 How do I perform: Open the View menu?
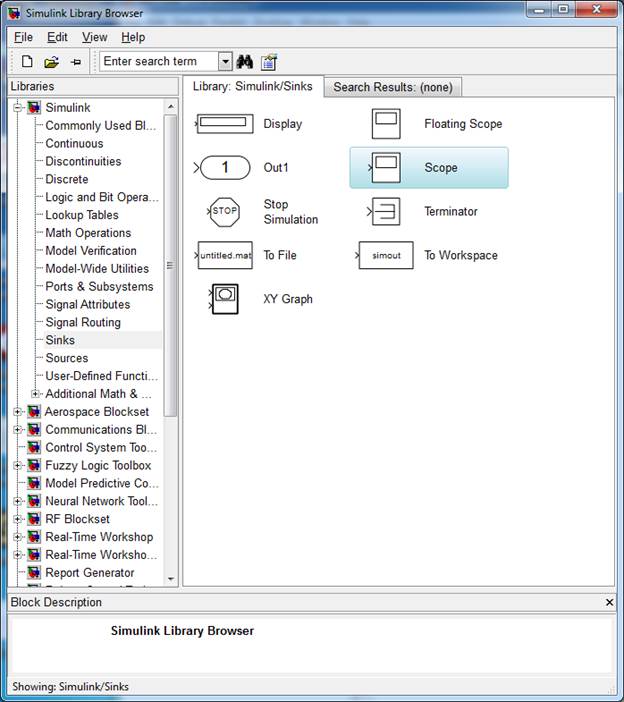point(94,37)
